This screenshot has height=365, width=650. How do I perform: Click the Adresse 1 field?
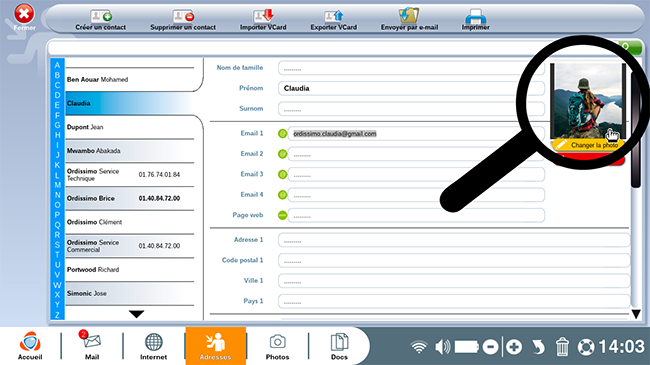pyautogui.click(x=454, y=240)
